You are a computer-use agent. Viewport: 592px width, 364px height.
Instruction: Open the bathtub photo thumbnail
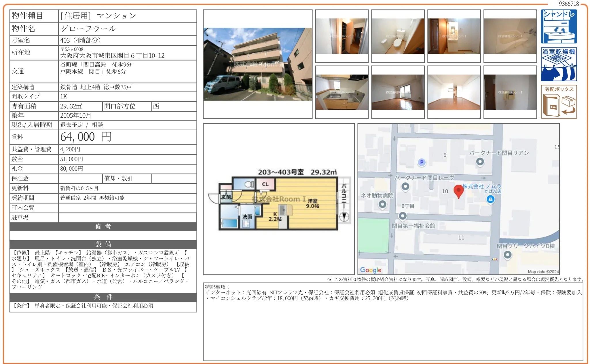tap(510, 36)
